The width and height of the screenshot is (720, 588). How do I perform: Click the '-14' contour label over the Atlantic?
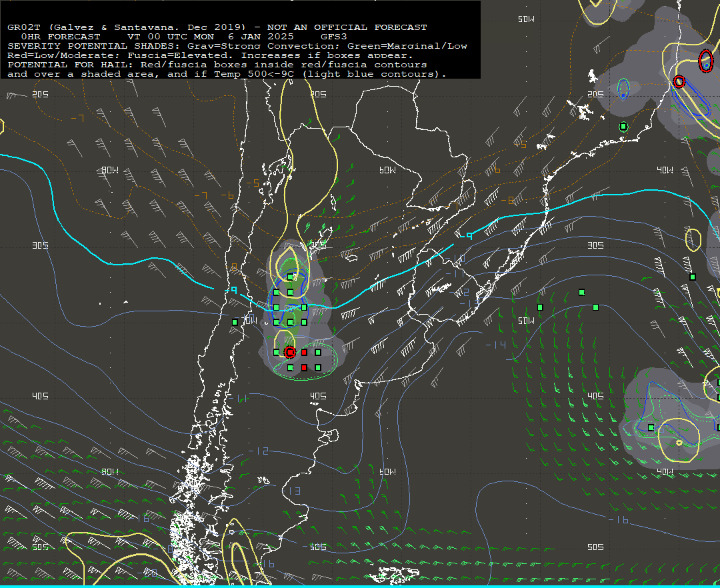pos(496,345)
